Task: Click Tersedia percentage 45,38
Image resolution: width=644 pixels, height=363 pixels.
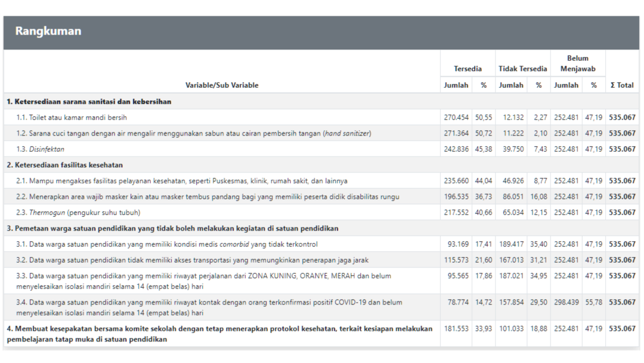Action: (x=484, y=149)
